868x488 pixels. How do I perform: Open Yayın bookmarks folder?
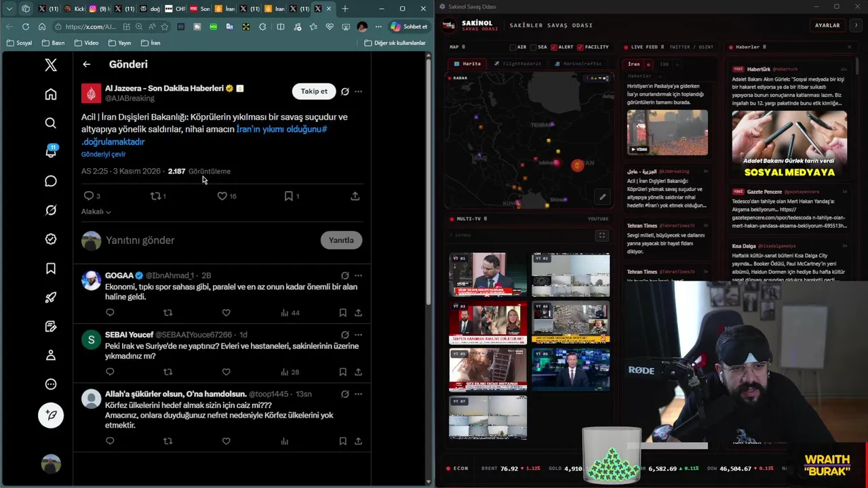(119, 43)
